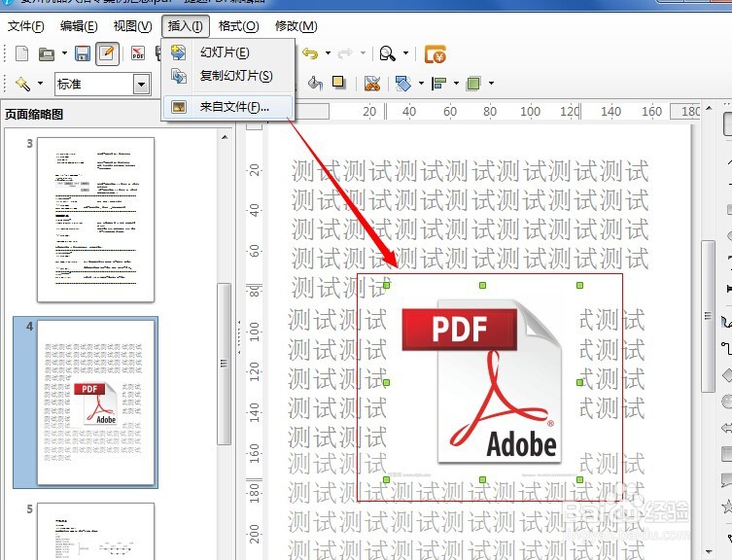Image resolution: width=732 pixels, height=560 pixels.
Task: Save the document with the floppy disk icon
Action: 83,53
